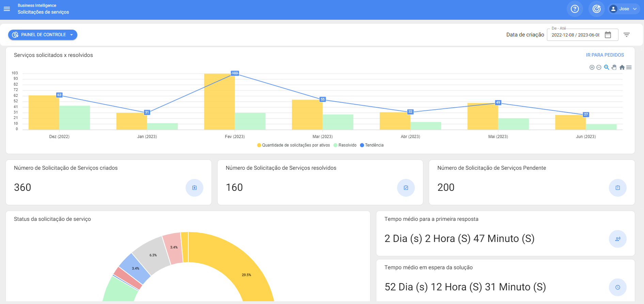Click the Jun (2023) axis label
Image resolution: width=644 pixels, height=304 pixels.
tap(586, 137)
